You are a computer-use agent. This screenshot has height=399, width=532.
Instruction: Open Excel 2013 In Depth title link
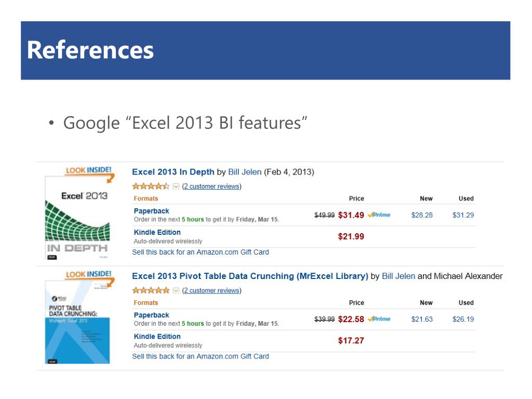pos(173,172)
